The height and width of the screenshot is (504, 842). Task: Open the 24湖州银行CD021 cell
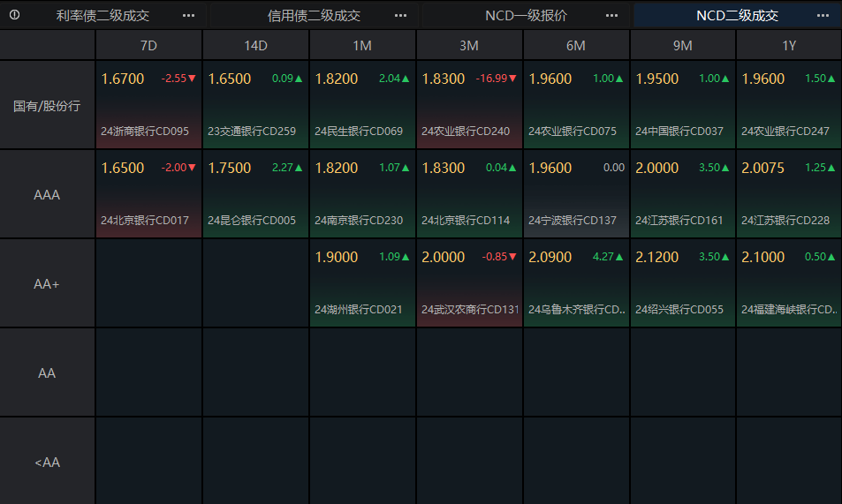point(362,282)
